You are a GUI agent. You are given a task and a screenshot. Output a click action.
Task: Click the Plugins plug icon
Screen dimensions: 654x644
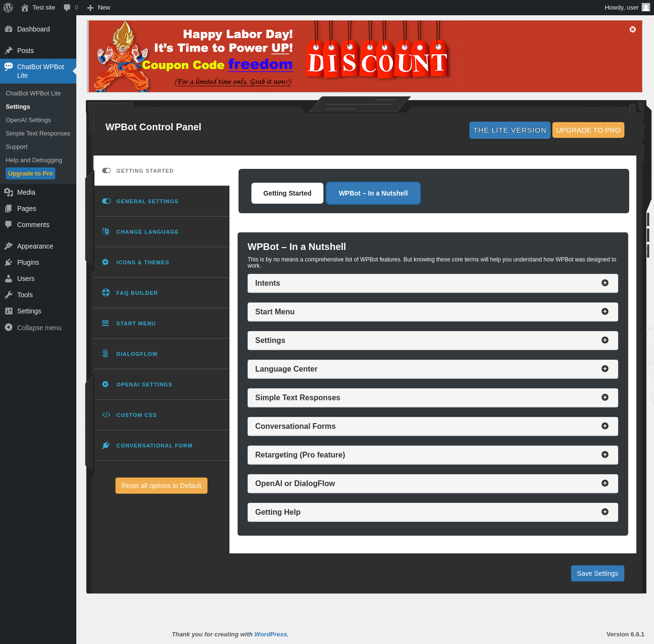point(9,262)
